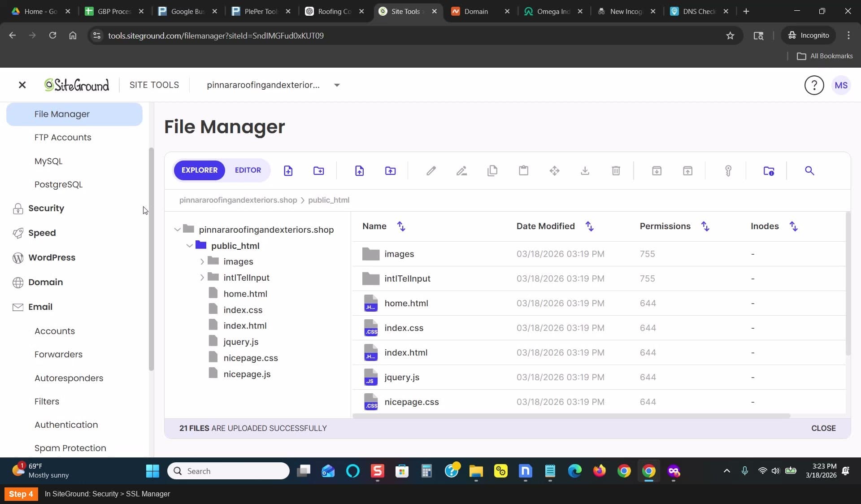This screenshot has width=861, height=504.
Task: Sort by Permissions arrows icon
Action: coord(705,226)
